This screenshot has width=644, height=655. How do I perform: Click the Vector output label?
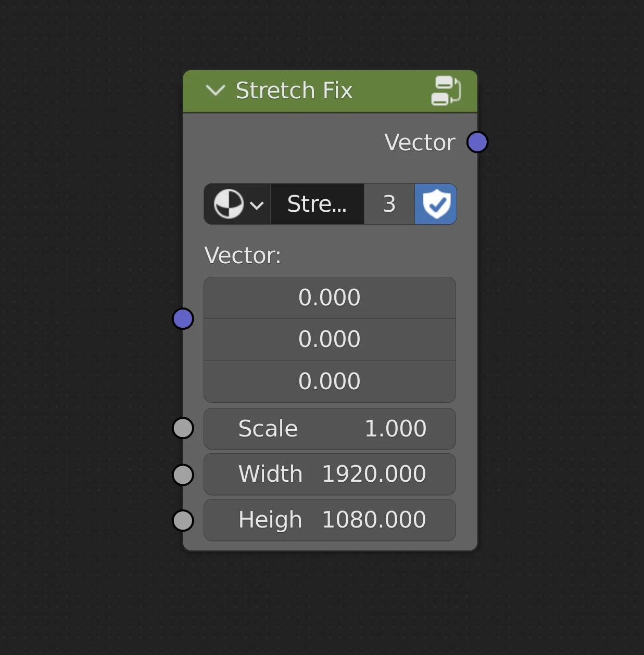tap(420, 143)
